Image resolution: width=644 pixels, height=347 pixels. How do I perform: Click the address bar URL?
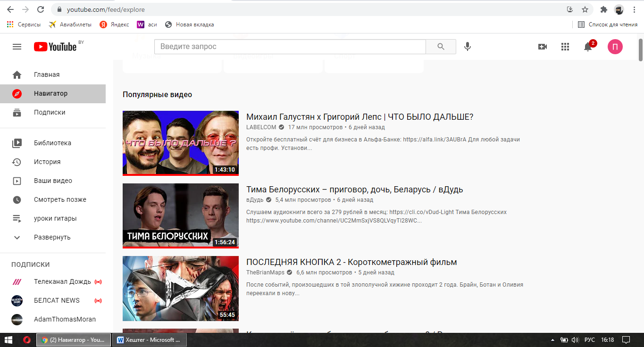pyautogui.click(x=106, y=9)
